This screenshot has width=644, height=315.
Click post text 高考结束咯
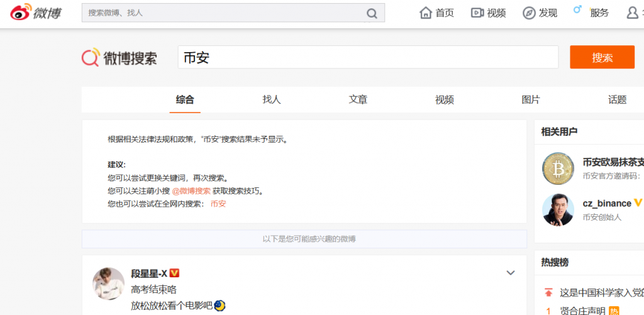154,290
